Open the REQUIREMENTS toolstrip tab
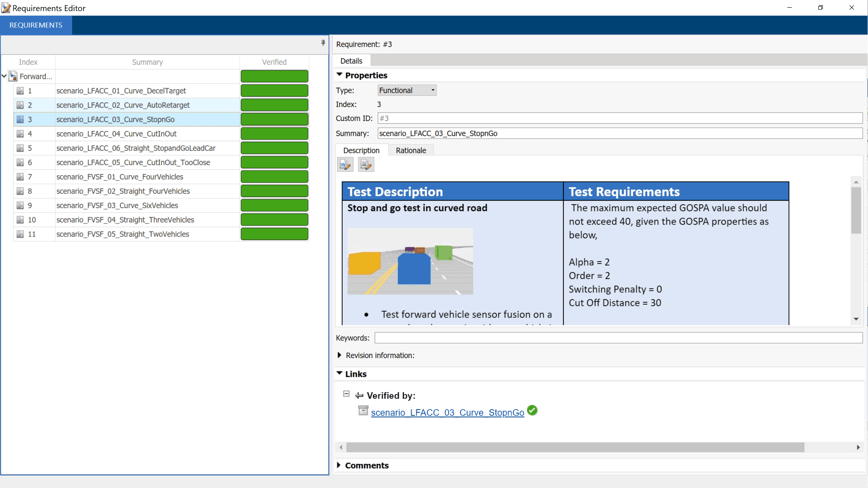Viewport: 868px width, 488px height. 36,25
